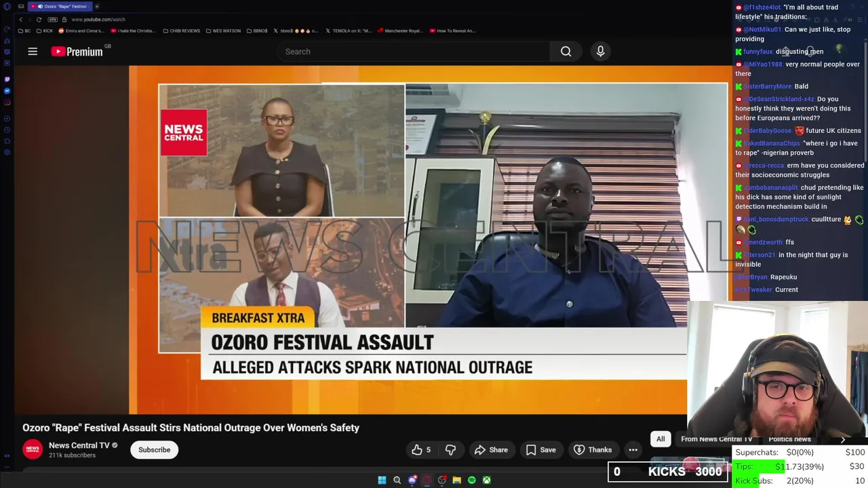Open OBS Studio from the taskbar
This screenshot has width=868, height=488.
[441, 481]
